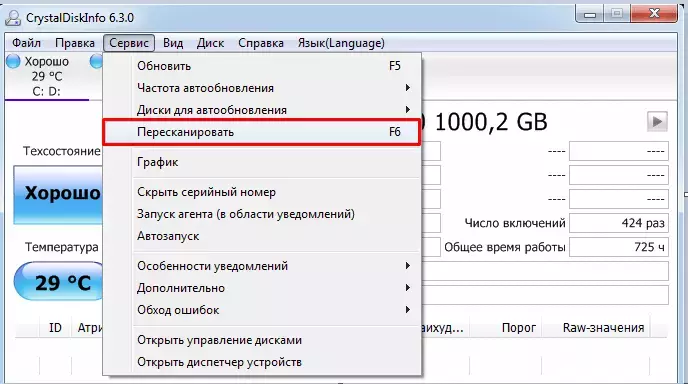Open the Язык(Language) menu
The height and width of the screenshot is (384, 688).
pyautogui.click(x=341, y=43)
